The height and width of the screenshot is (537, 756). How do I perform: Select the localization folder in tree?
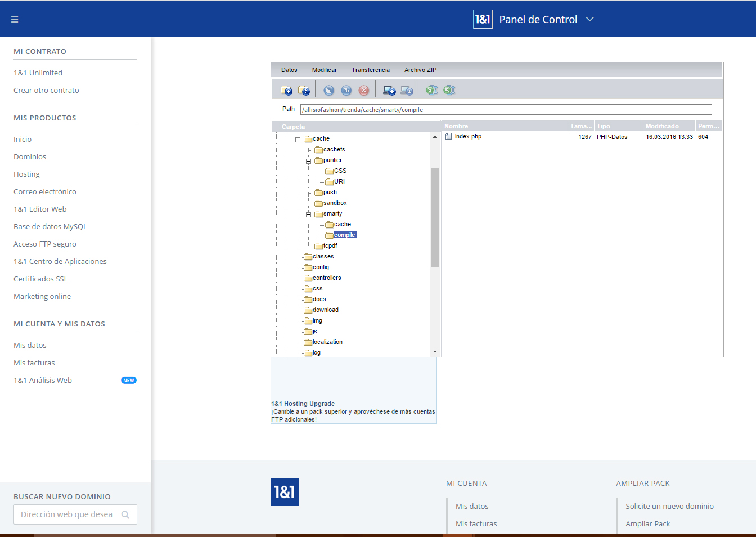click(327, 342)
